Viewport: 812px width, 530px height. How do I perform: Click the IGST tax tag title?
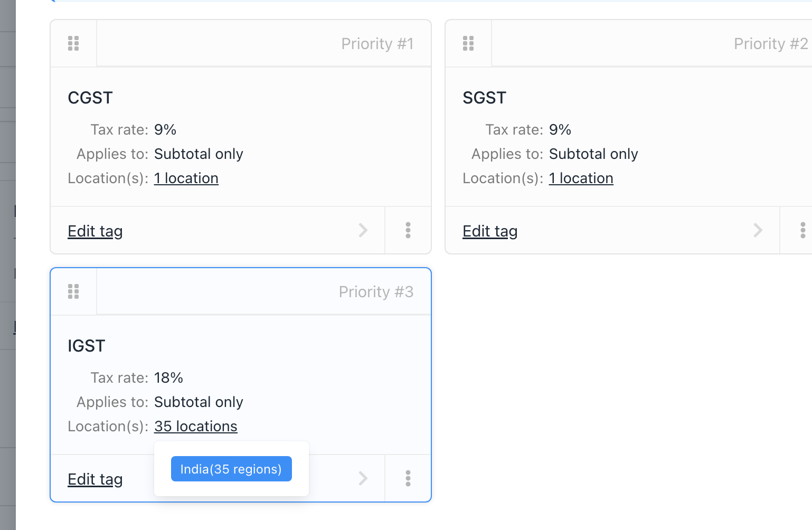point(87,346)
